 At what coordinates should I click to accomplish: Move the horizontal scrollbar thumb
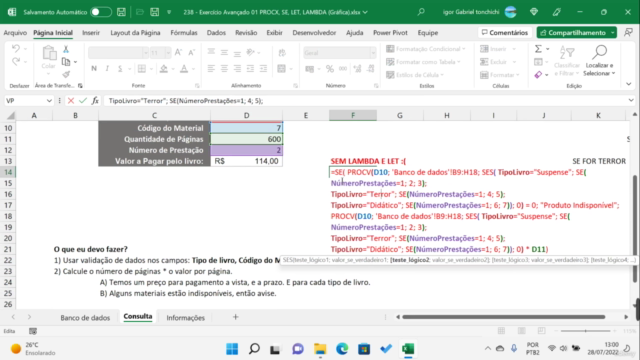point(503,317)
